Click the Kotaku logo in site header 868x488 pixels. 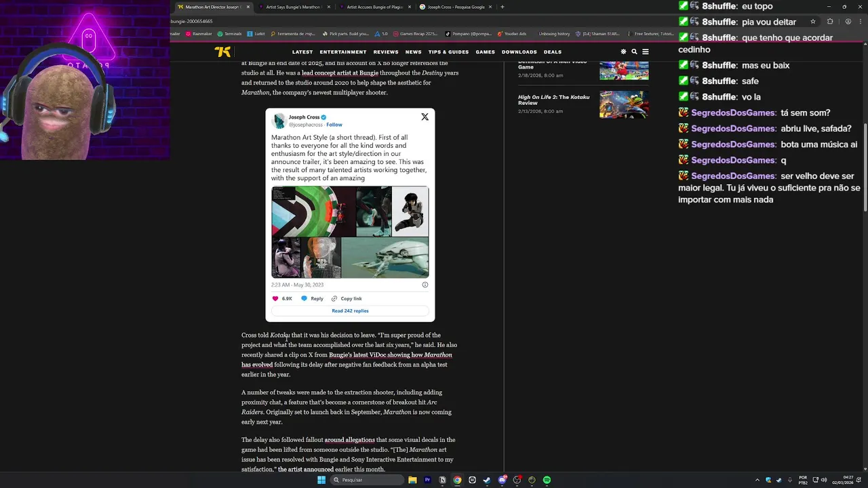tap(222, 52)
